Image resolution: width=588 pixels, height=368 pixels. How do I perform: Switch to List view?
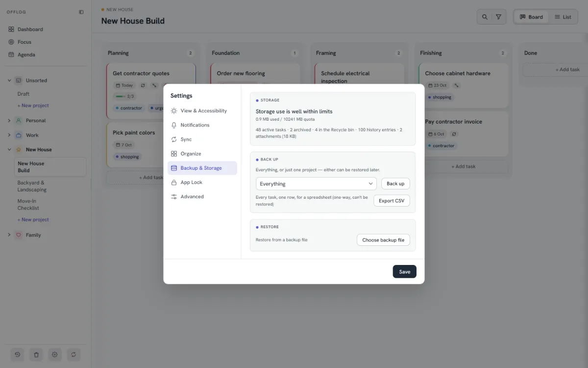(x=563, y=17)
